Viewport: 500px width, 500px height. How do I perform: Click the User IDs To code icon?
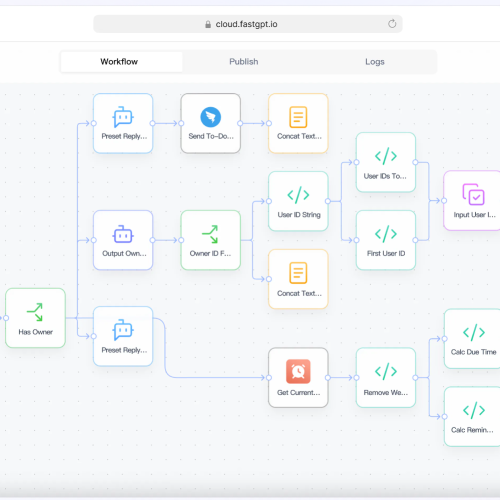click(x=386, y=156)
